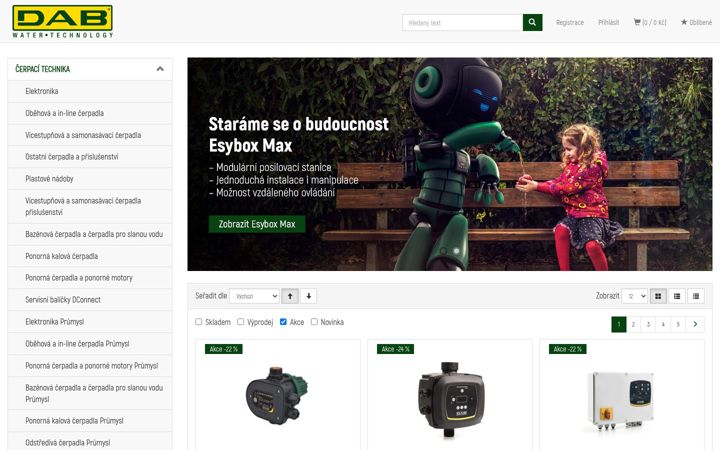Open the Seřadit dle dropdown
This screenshot has height=450, width=720.
pyautogui.click(x=254, y=296)
